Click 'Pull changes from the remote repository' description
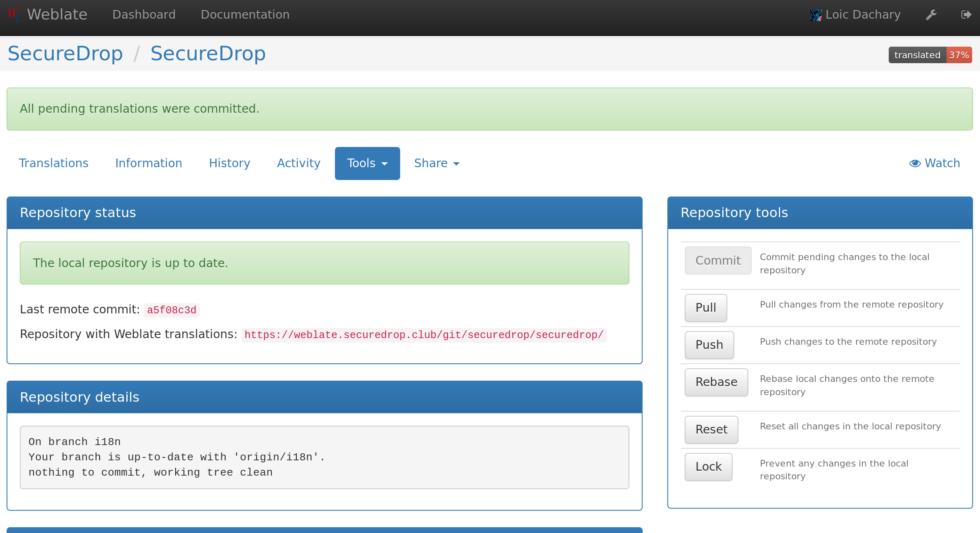 (852, 305)
